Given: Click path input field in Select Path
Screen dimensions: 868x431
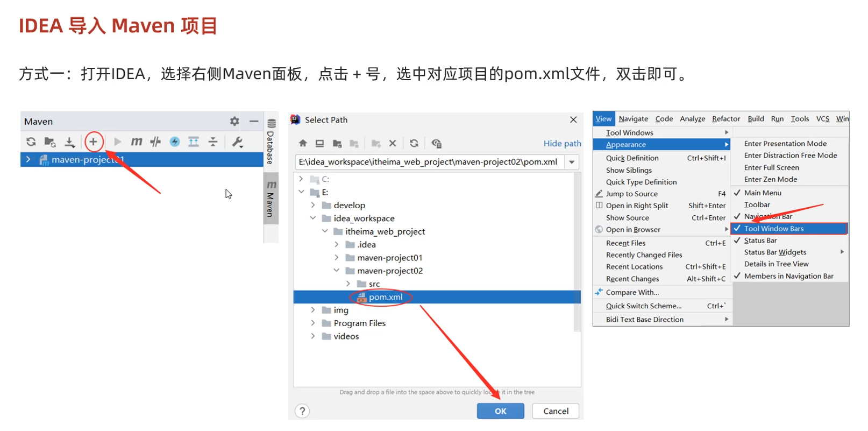Looking at the screenshot, I should click(x=430, y=162).
